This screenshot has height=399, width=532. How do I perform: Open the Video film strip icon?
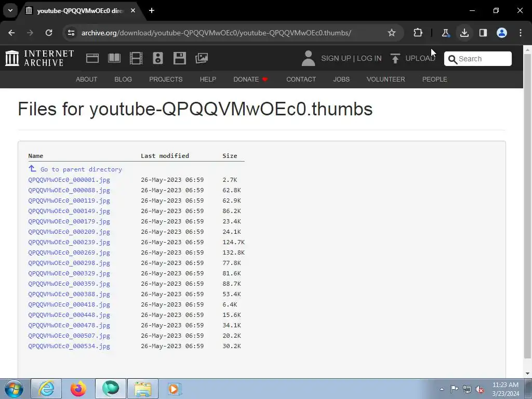pos(136,58)
